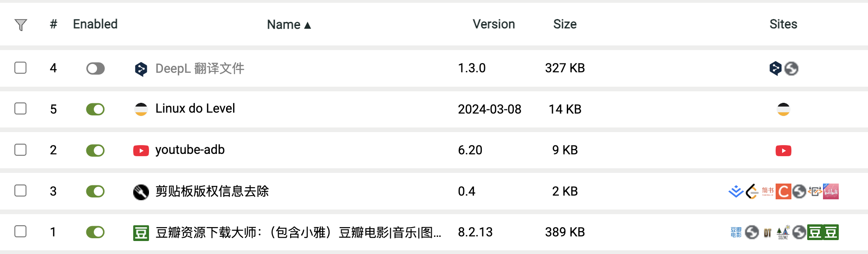
Task: Select the checkbox for 剪贴板版权信息去除 row
Action: click(20, 190)
